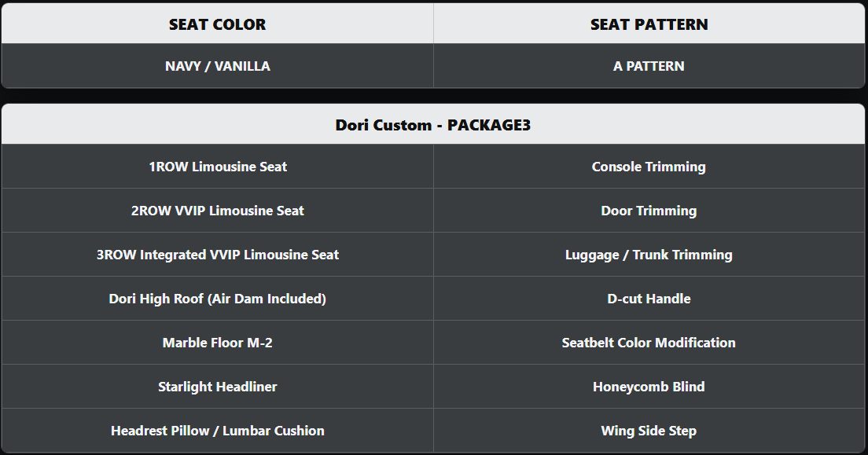Select the Marble Floor M-2 item
The image size is (868, 455).
click(x=217, y=343)
